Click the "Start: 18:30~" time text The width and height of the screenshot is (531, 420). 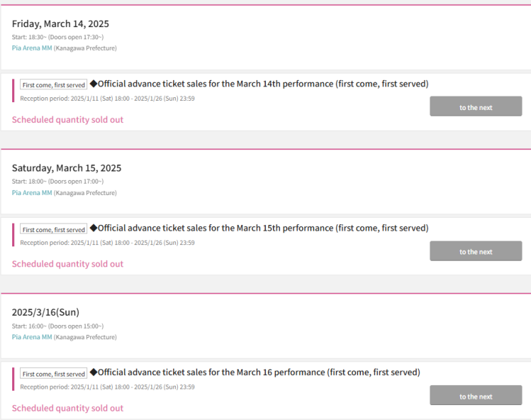coord(29,37)
